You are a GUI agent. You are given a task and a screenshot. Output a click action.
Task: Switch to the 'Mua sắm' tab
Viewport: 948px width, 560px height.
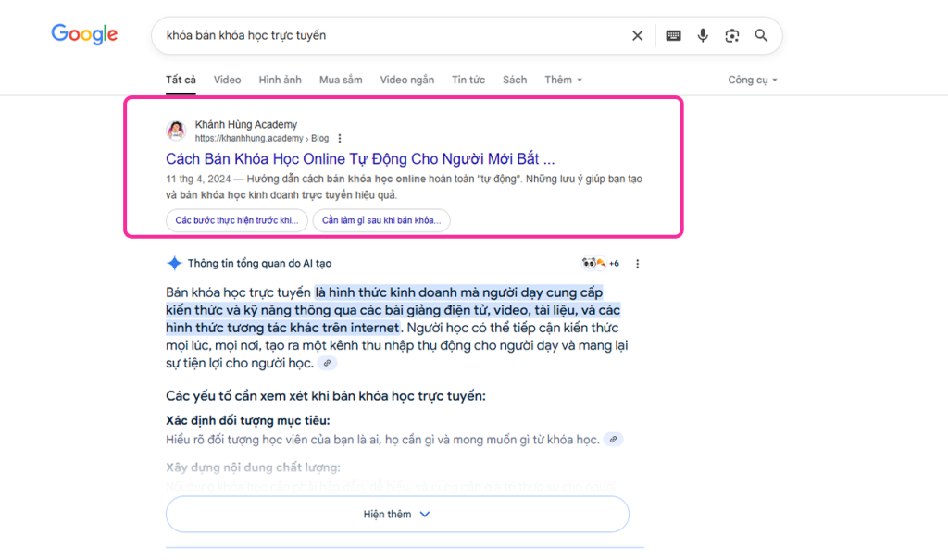pyautogui.click(x=341, y=80)
